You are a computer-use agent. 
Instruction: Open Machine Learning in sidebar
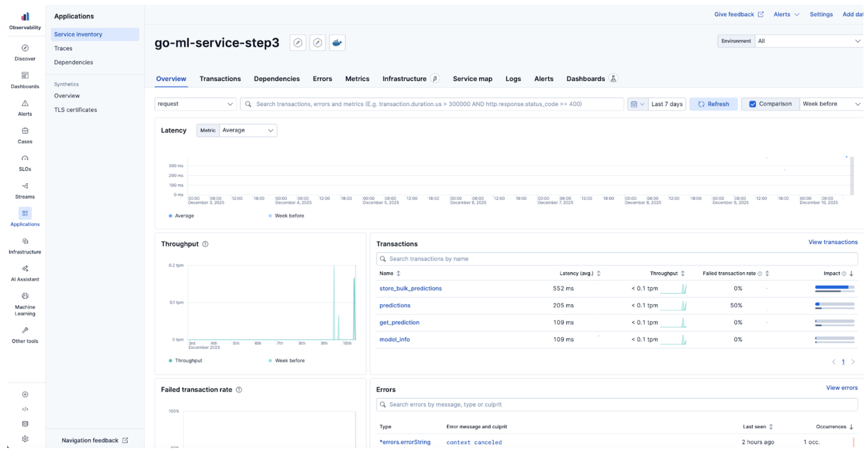pos(25,304)
